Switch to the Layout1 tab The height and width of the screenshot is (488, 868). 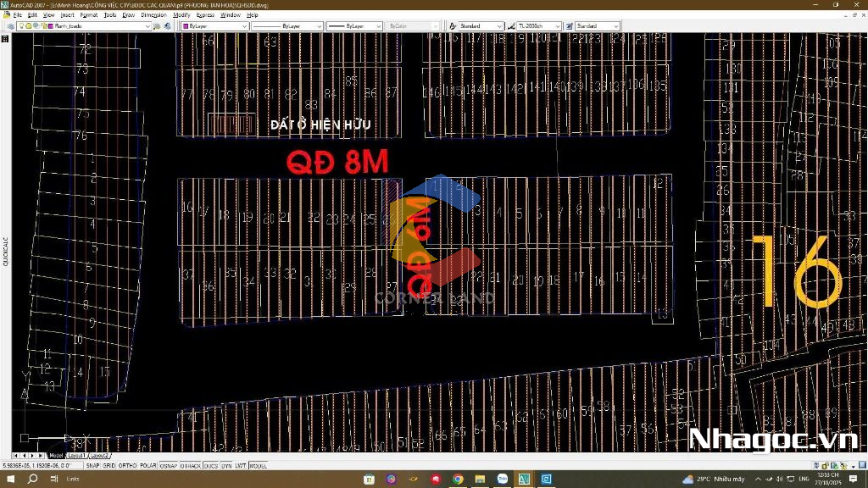pyautogui.click(x=76, y=456)
